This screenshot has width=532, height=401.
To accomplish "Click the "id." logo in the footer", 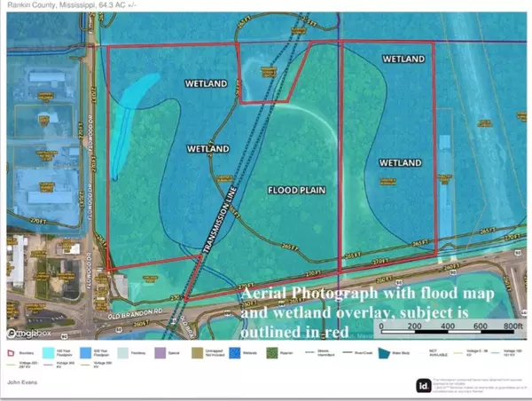I will (424, 384).
